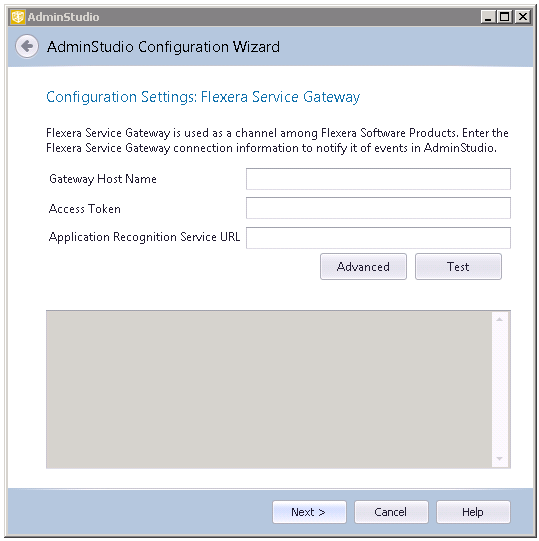This screenshot has height=541, width=539.
Task: Open Help for this wizard page
Action: [473, 512]
